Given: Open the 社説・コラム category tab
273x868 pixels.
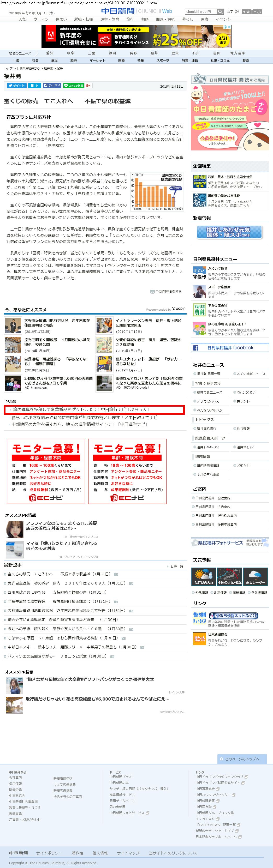Looking at the screenshot, I should [220, 60].
